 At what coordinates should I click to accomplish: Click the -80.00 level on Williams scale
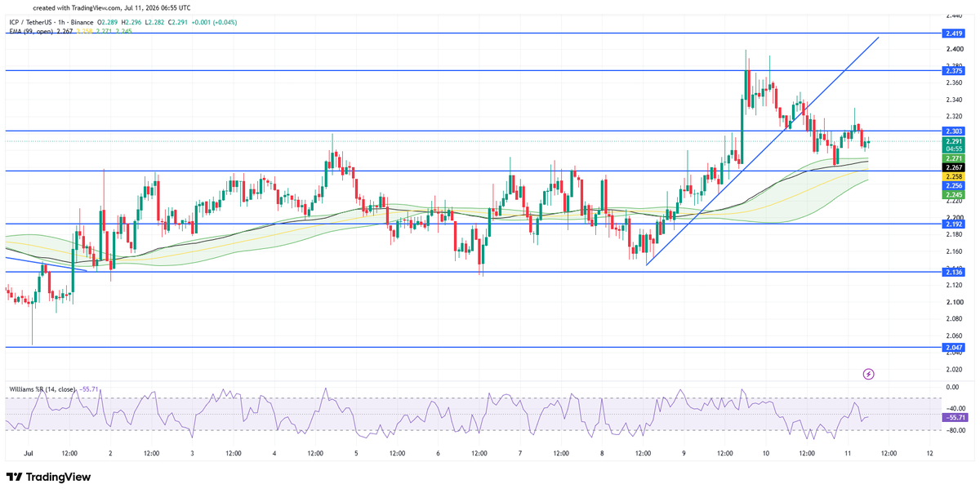click(954, 430)
